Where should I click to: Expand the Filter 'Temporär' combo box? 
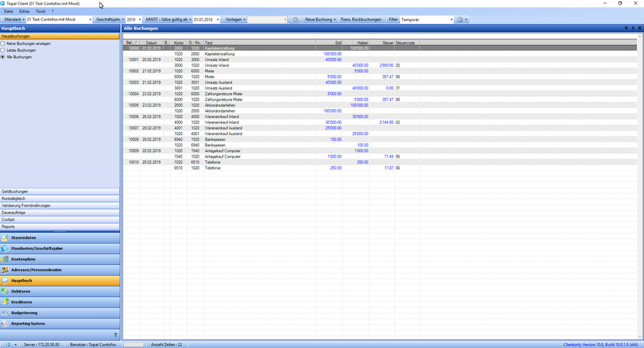[452, 19]
